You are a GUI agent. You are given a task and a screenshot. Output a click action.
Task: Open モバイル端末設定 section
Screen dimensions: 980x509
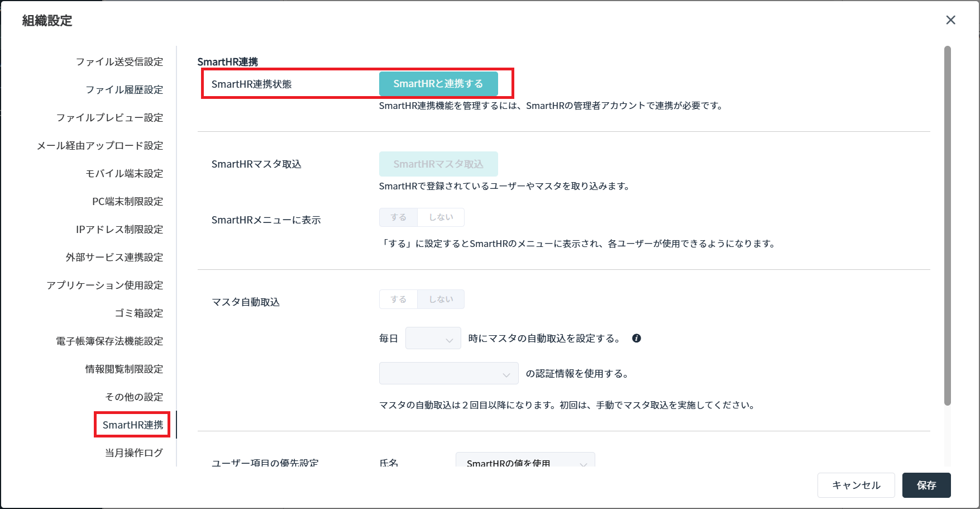(124, 173)
